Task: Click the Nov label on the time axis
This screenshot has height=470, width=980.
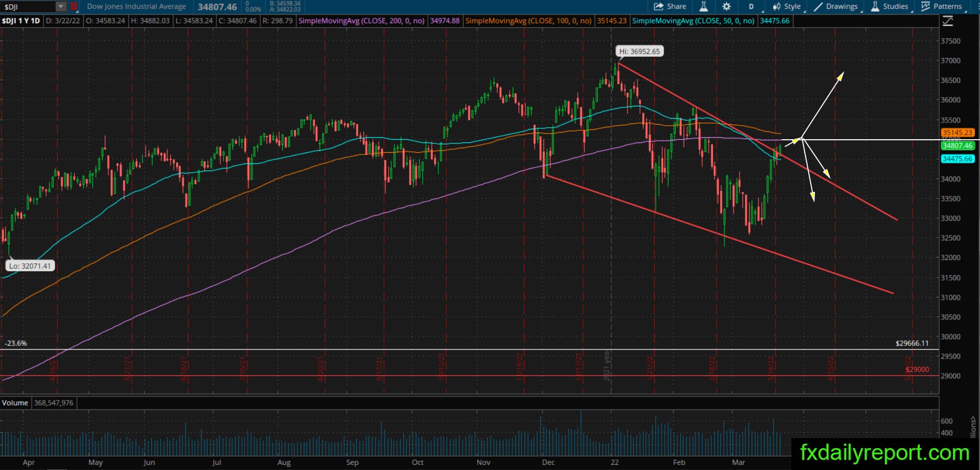Action: coord(483,462)
